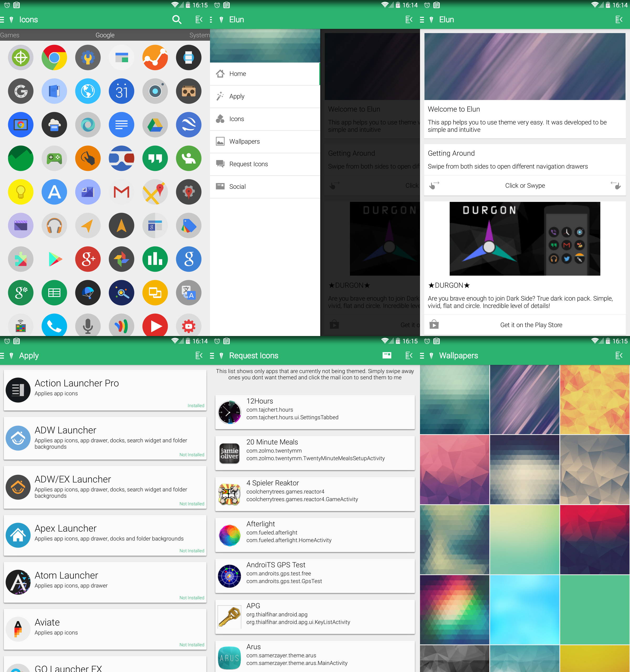The image size is (630, 672).
Task: Tap the Click or Swype row
Action: coord(524,185)
